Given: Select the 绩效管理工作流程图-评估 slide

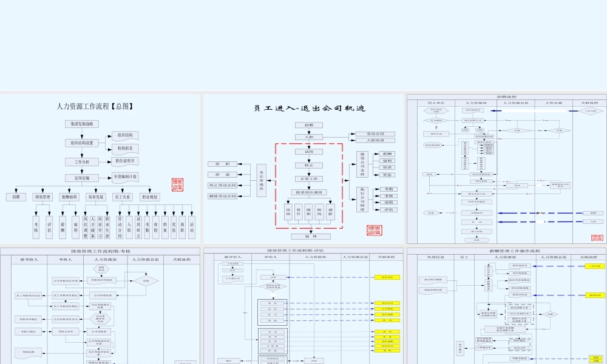Looking at the screenshot, I should coord(303,305).
